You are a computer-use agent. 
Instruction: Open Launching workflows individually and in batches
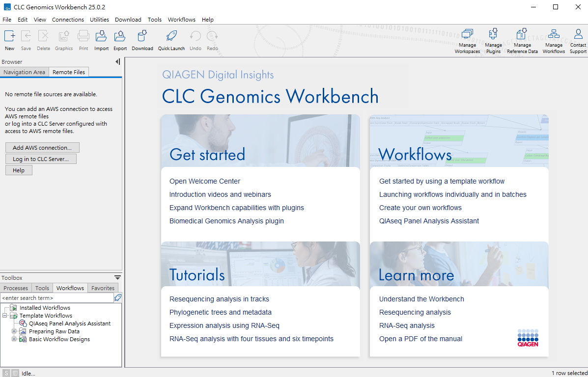coord(452,194)
